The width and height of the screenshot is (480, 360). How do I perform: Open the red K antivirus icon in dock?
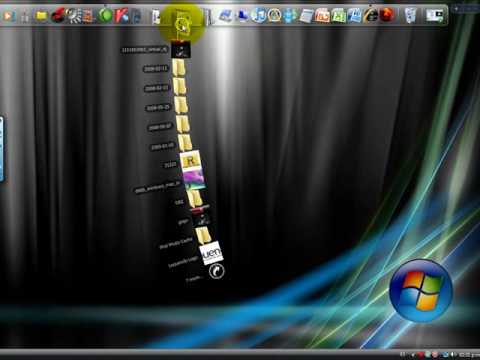click(x=122, y=16)
